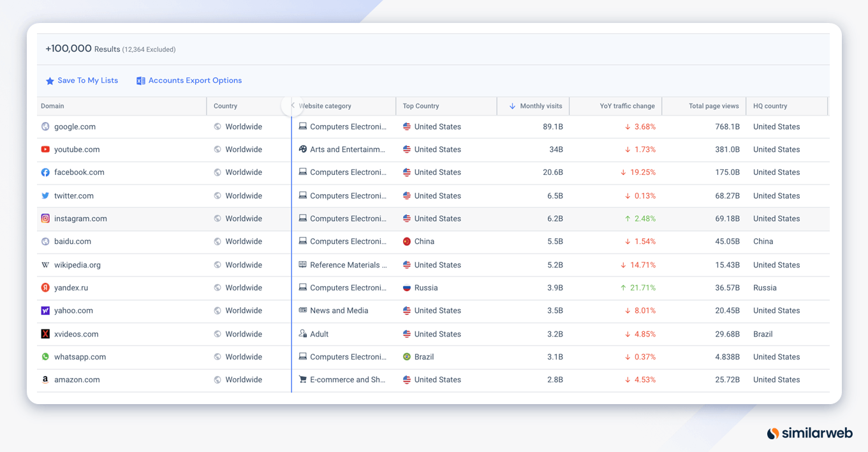868x452 pixels.
Task: Open Save To My Lists
Action: coord(87,80)
